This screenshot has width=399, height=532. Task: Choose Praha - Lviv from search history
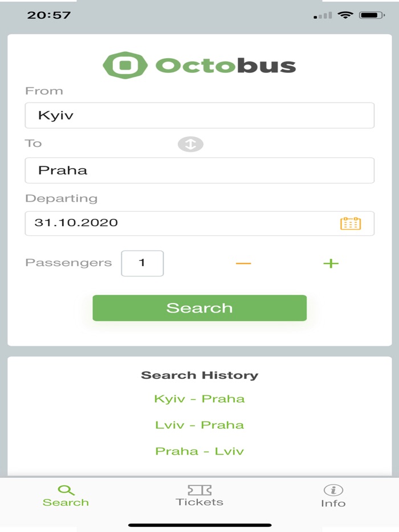pos(199,451)
